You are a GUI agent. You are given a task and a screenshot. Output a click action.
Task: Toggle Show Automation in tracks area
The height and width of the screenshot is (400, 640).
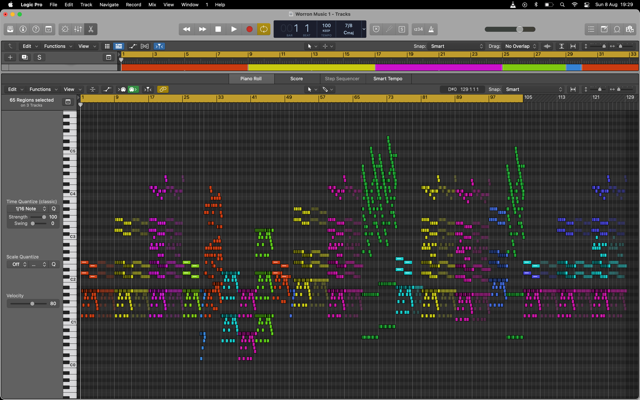(132, 46)
